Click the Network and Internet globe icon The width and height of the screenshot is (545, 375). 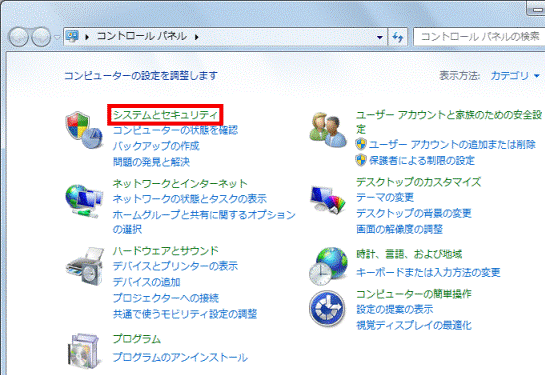pos(84,201)
